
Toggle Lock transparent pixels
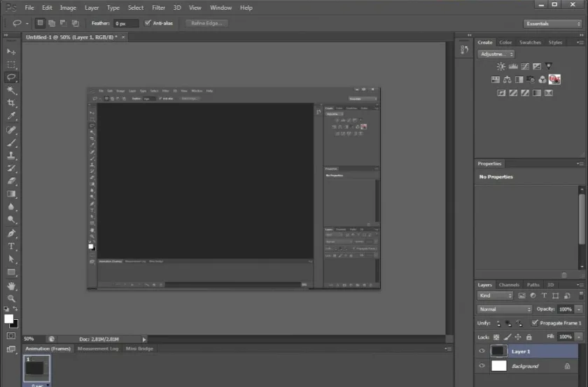pyautogui.click(x=496, y=337)
